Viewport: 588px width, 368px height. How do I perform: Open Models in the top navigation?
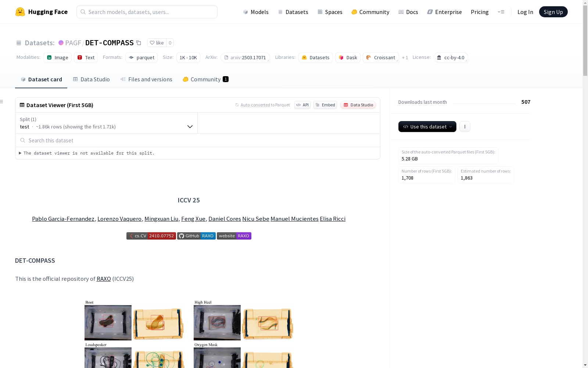point(256,12)
